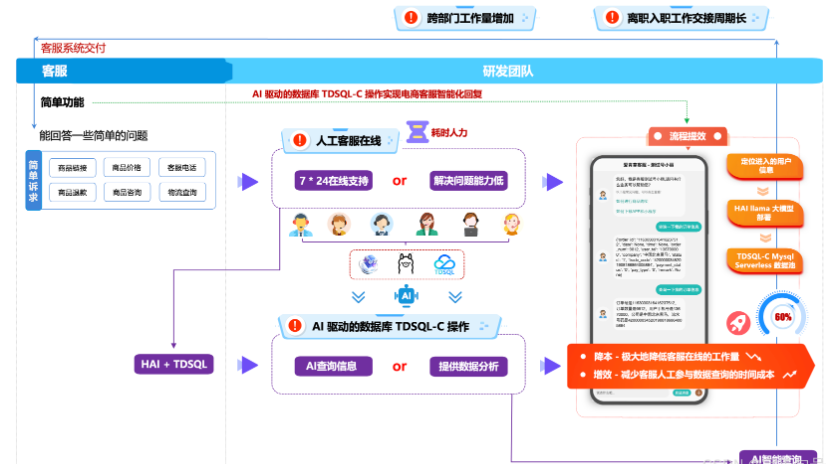Click the purple globe icon in the dashed box

click(x=369, y=264)
